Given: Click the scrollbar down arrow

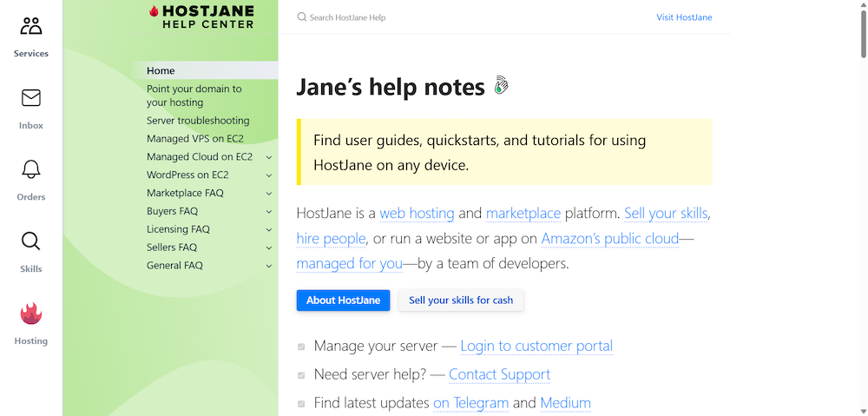Looking at the screenshot, I should [x=863, y=411].
